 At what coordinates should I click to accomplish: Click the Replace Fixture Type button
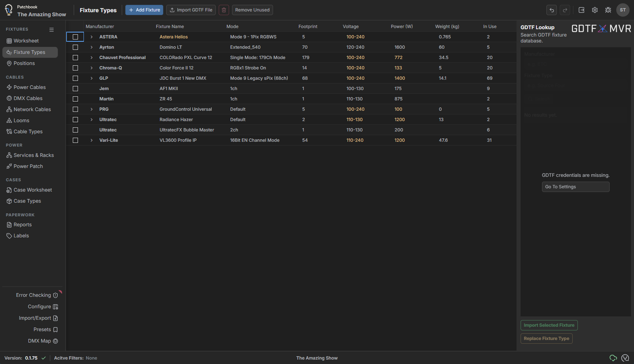tap(546, 339)
